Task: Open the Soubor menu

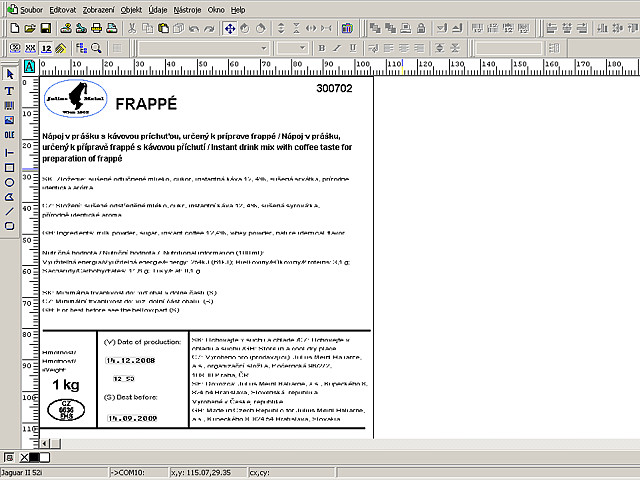Action: coord(31,10)
